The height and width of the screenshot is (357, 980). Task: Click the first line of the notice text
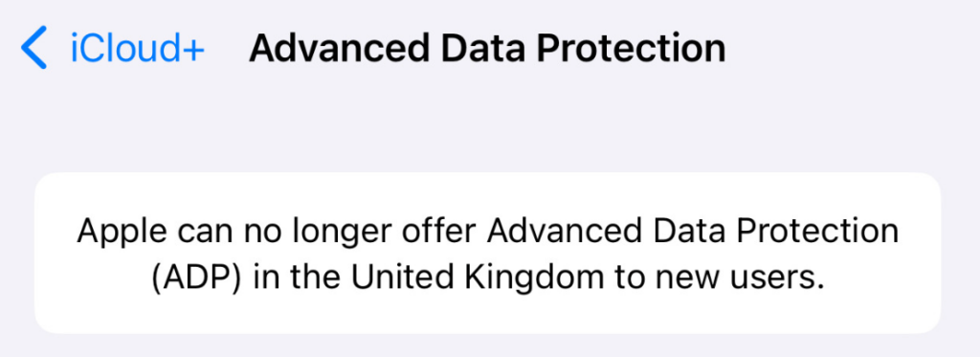point(488,233)
